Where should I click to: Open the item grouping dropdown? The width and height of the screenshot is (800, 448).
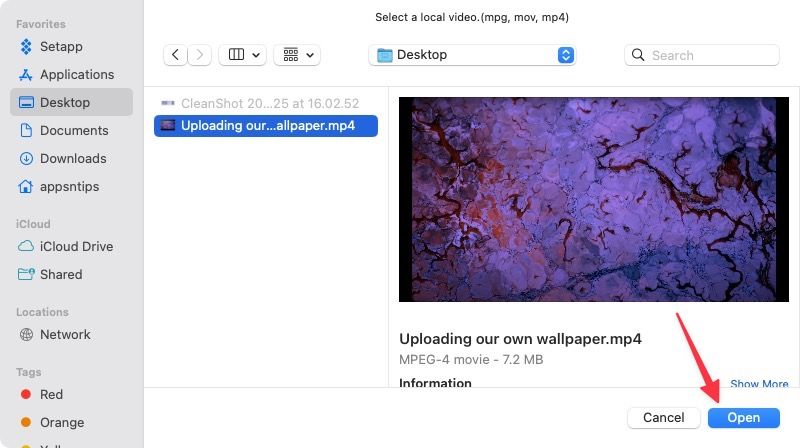click(x=297, y=55)
